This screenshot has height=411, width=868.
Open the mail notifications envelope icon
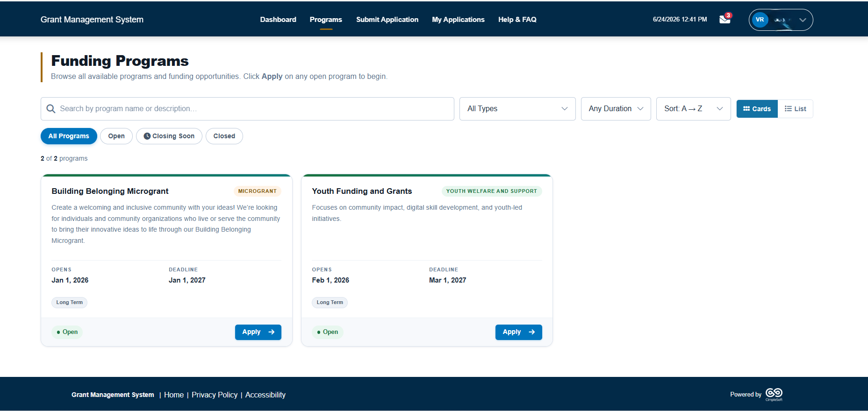(725, 19)
